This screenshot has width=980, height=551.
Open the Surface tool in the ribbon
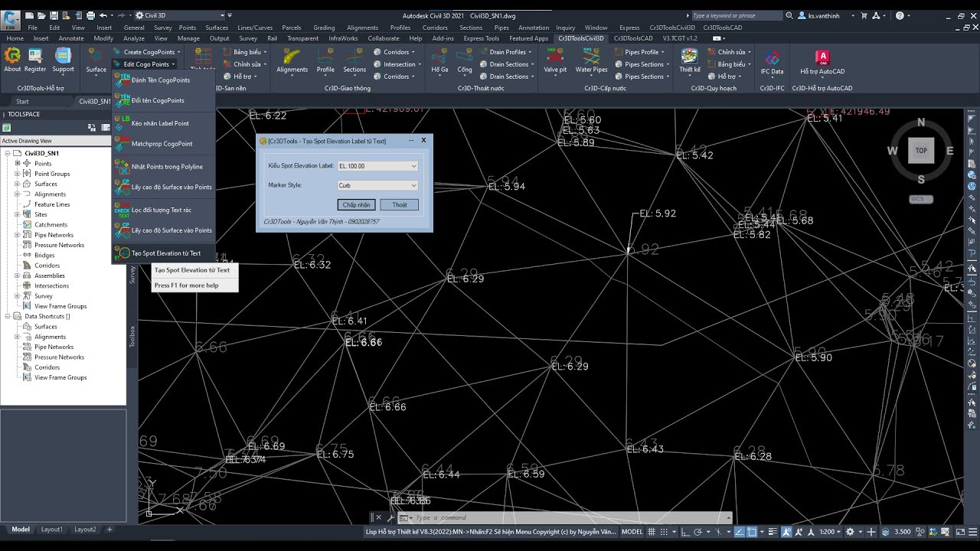click(96, 59)
